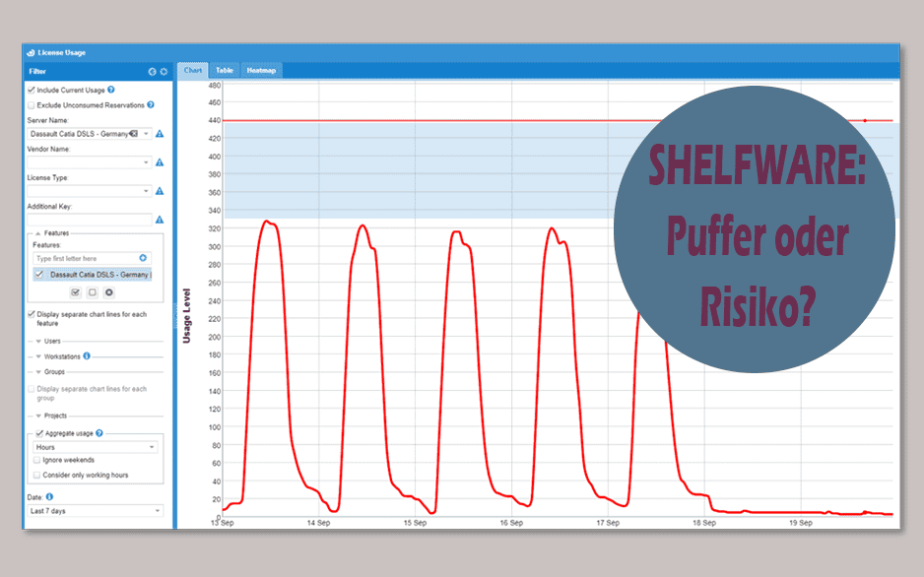924x577 pixels.
Task: Click the 'License Usage' window title
Action: [62, 52]
